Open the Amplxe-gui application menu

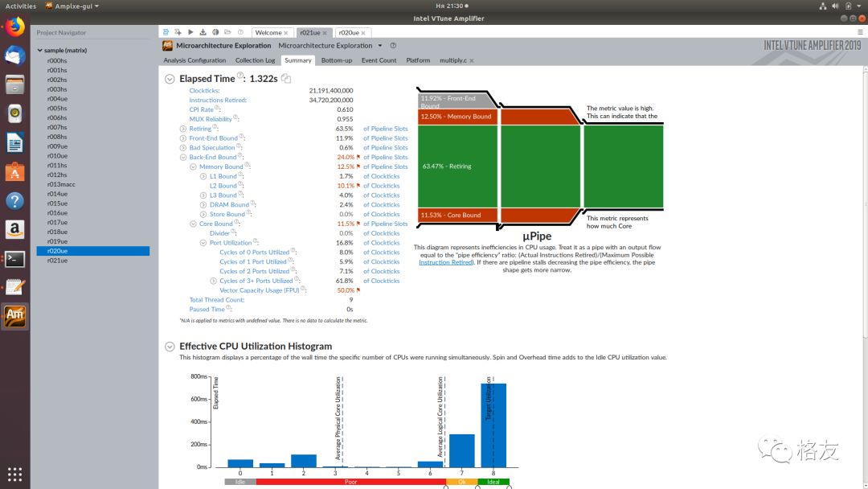click(72, 6)
